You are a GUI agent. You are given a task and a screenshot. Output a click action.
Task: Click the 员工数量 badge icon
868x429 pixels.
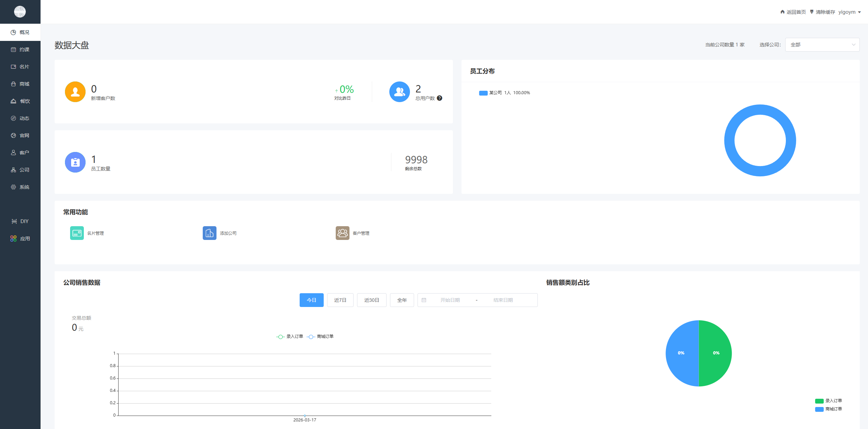[x=75, y=162]
